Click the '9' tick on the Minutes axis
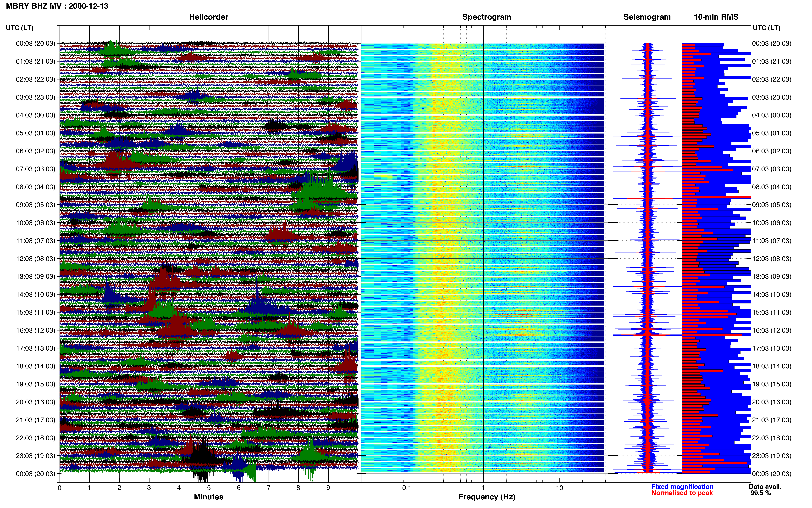812x508 pixels. [x=328, y=488]
